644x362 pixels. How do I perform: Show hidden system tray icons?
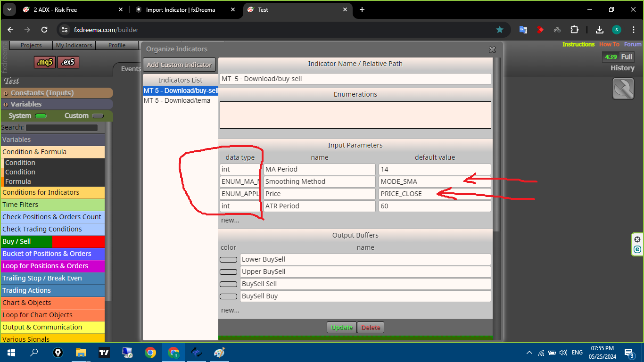click(x=529, y=353)
